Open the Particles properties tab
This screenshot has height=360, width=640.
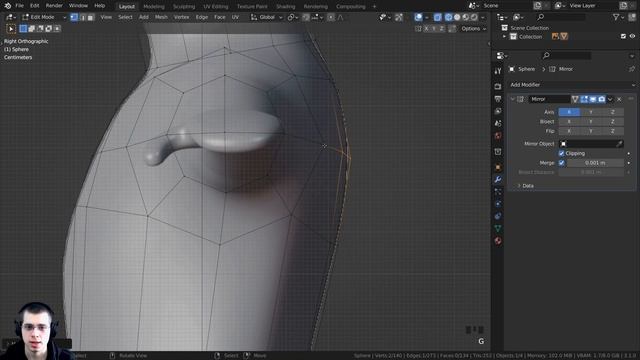pyautogui.click(x=498, y=192)
